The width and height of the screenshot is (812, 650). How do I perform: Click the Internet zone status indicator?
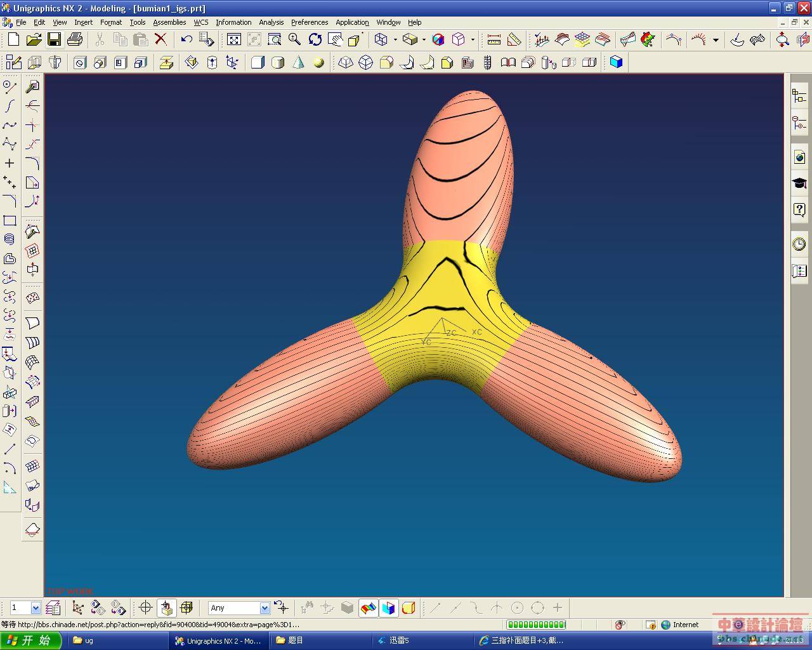679,625
